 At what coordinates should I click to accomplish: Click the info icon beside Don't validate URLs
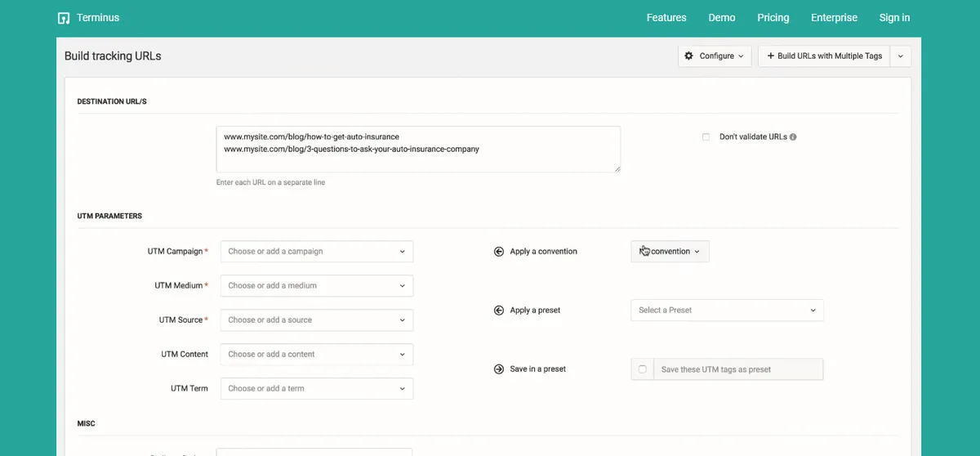793,137
